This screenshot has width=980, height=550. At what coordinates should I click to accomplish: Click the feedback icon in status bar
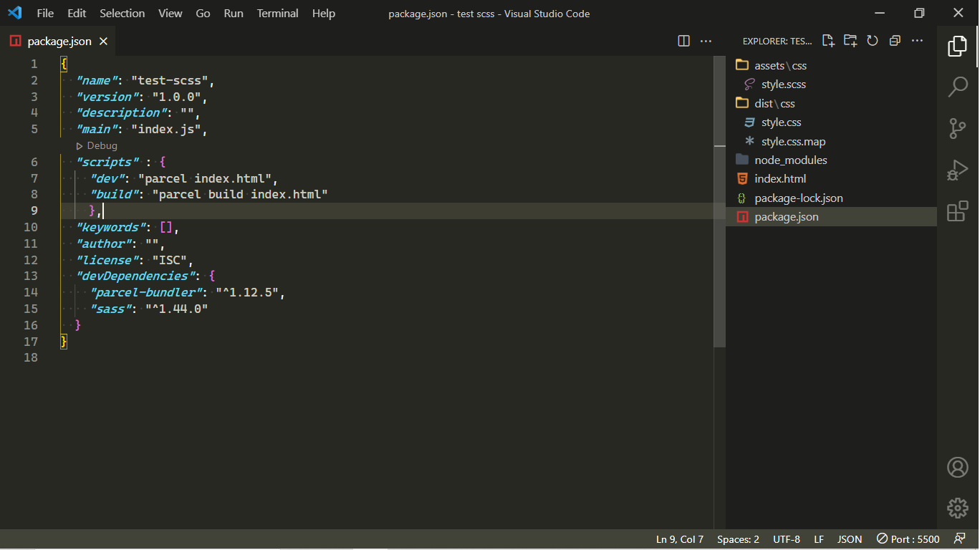coord(960,539)
